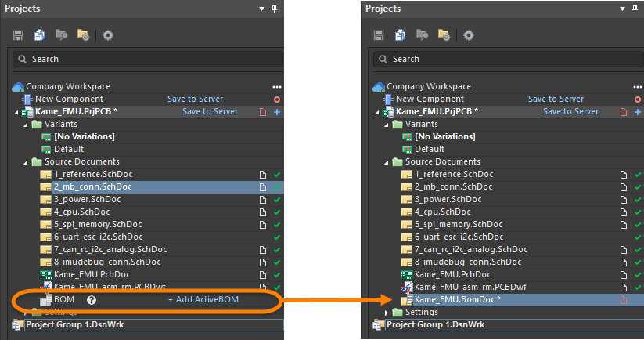
Task: Select Kame_FMU.PcbDoc in the right panel
Action: [452, 274]
